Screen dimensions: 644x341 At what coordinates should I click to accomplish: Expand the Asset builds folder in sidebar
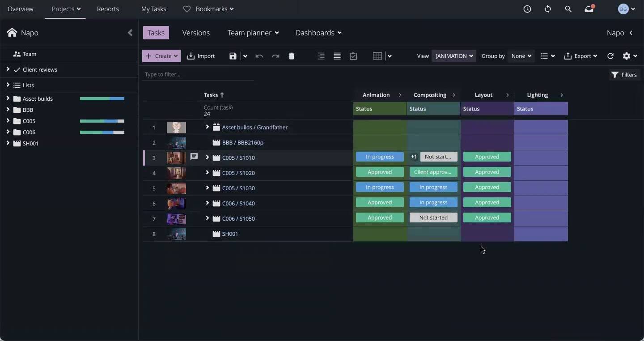click(x=8, y=98)
